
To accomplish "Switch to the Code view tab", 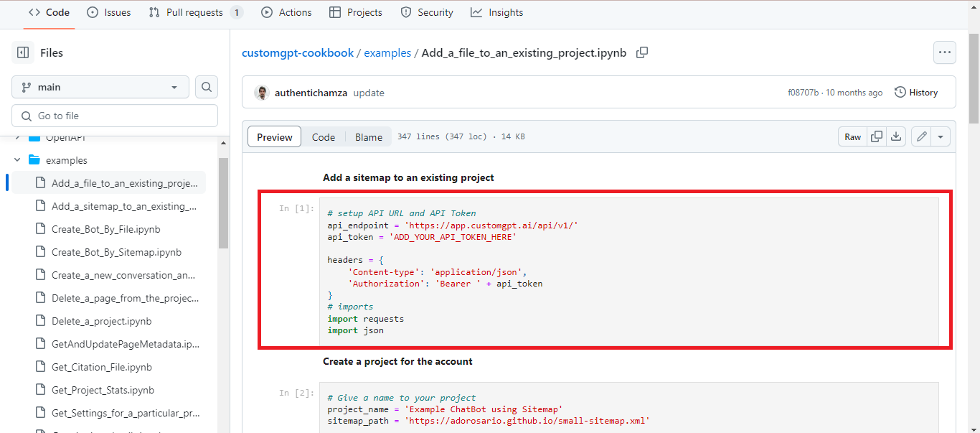I will point(323,136).
